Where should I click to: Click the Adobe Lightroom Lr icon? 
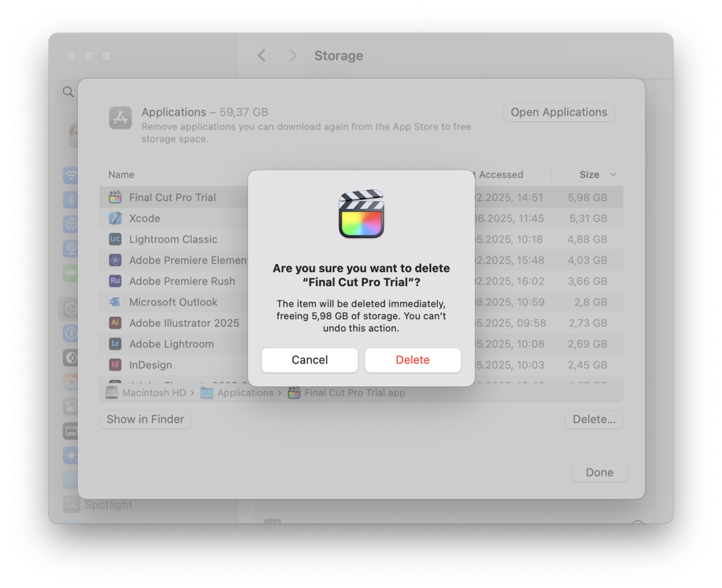point(115,344)
